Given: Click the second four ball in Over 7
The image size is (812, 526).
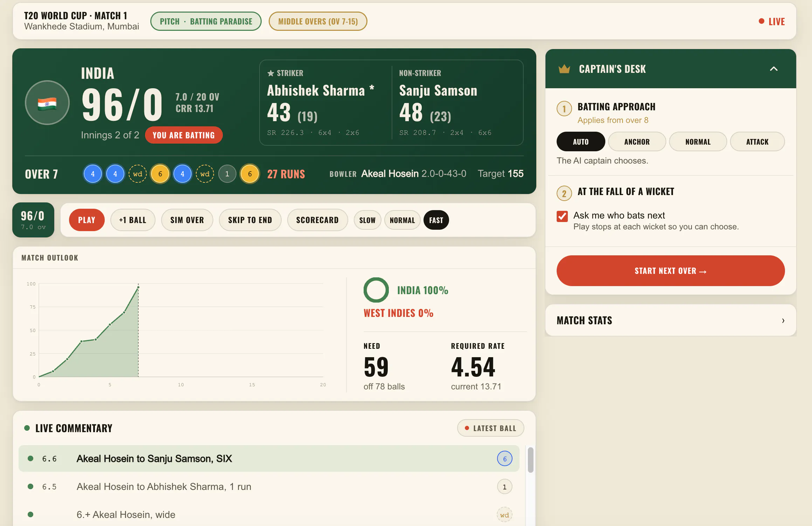Looking at the screenshot, I should coord(115,174).
